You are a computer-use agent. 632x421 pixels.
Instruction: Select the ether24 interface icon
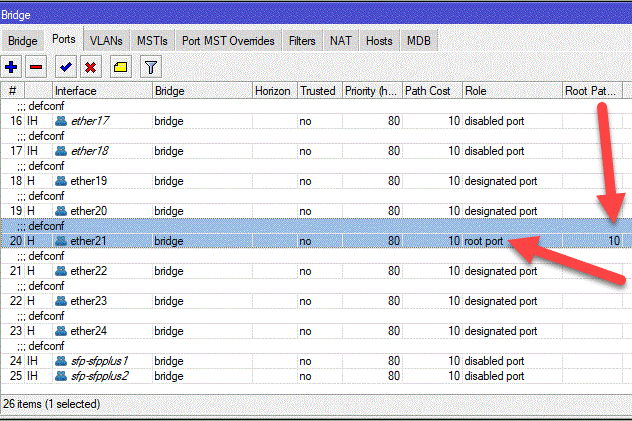click(x=61, y=331)
